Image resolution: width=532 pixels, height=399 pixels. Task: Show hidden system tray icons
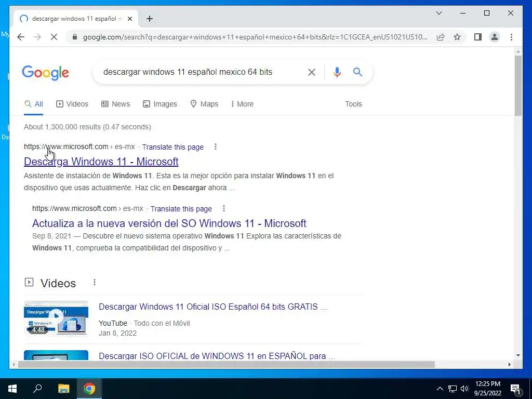click(x=440, y=389)
